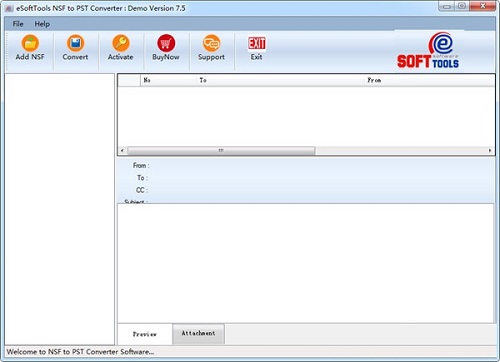This screenshot has width=500, height=362.
Task: Close the converter window
Action: pyautogui.click(x=483, y=6)
